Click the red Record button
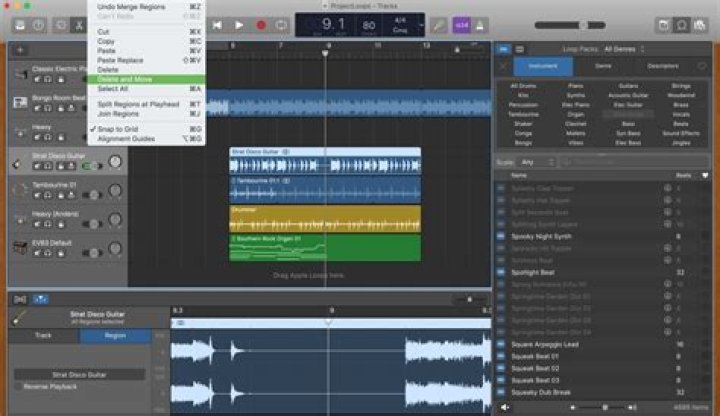The image size is (720, 416). click(261, 24)
